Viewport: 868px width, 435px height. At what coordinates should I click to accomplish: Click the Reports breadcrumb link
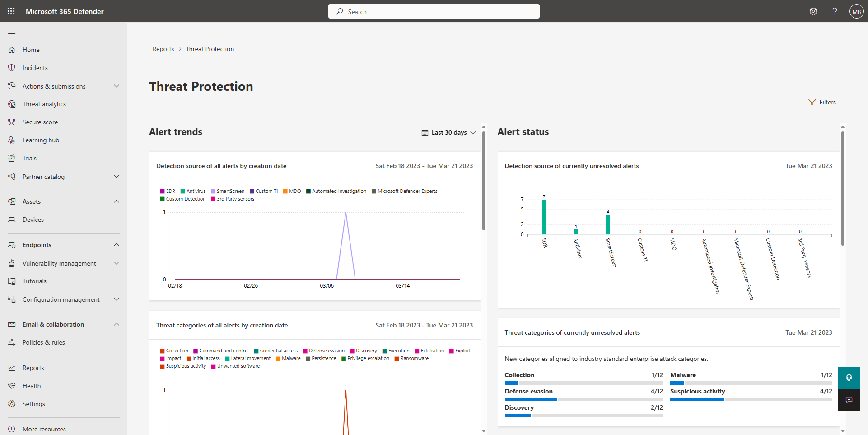pos(163,49)
